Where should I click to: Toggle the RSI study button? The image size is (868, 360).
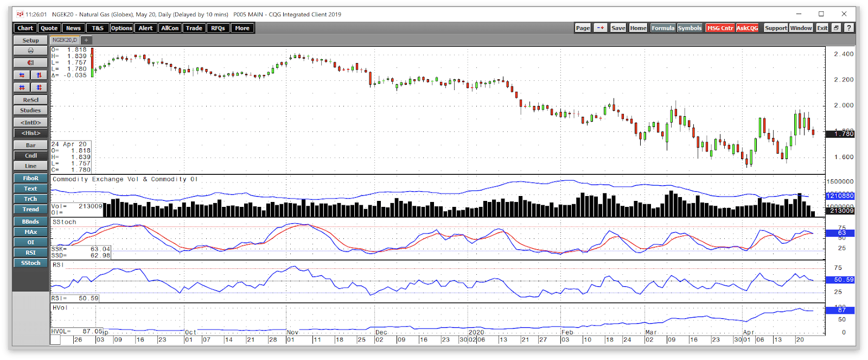pyautogui.click(x=30, y=252)
